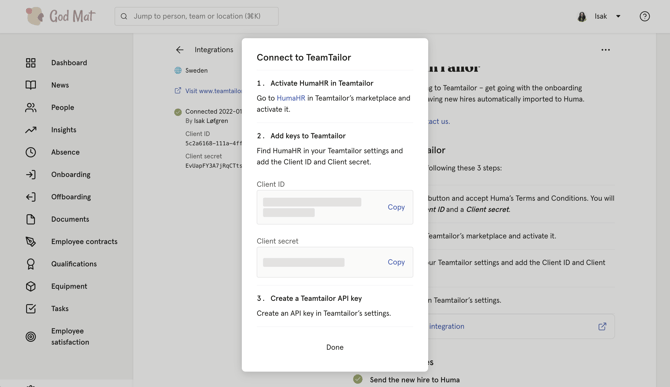Open Dashboard menu item
670x387 pixels.
69,63
